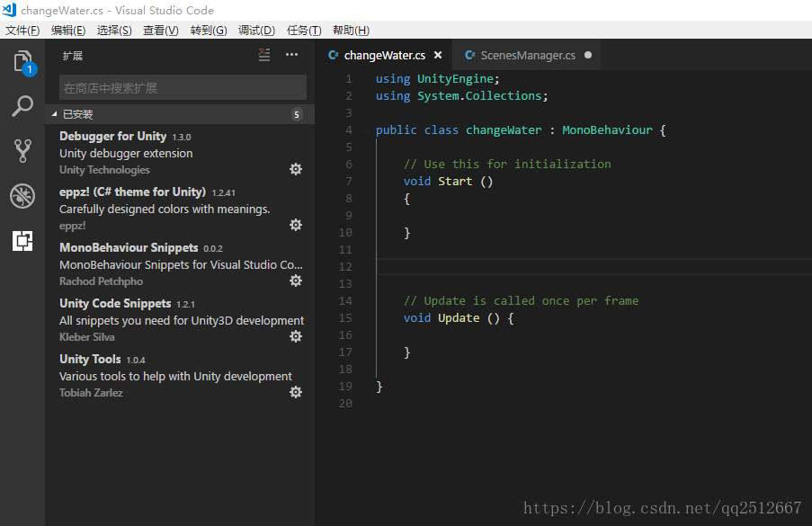
Task: Open the 选择(S) menu
Action: tap(114, 30)
